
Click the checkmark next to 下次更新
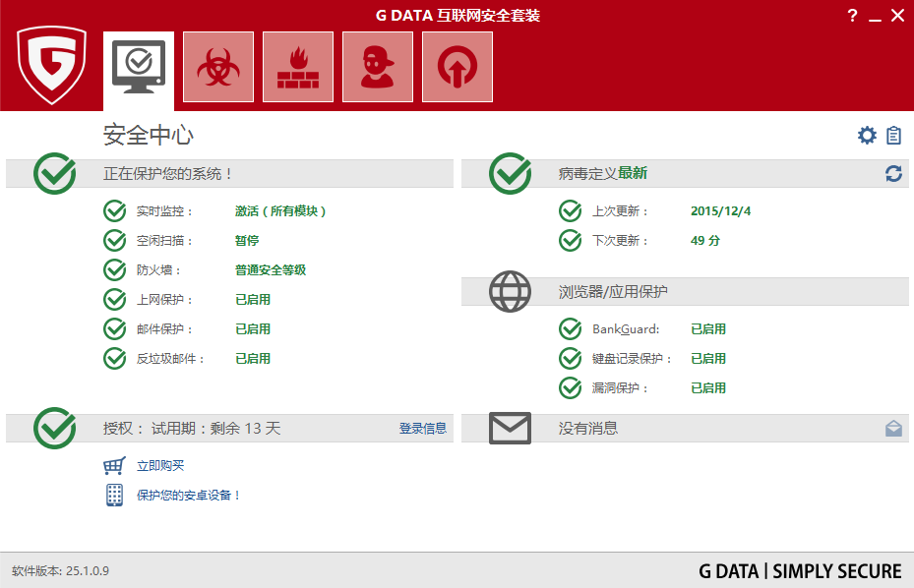click(x=570, y=240)
